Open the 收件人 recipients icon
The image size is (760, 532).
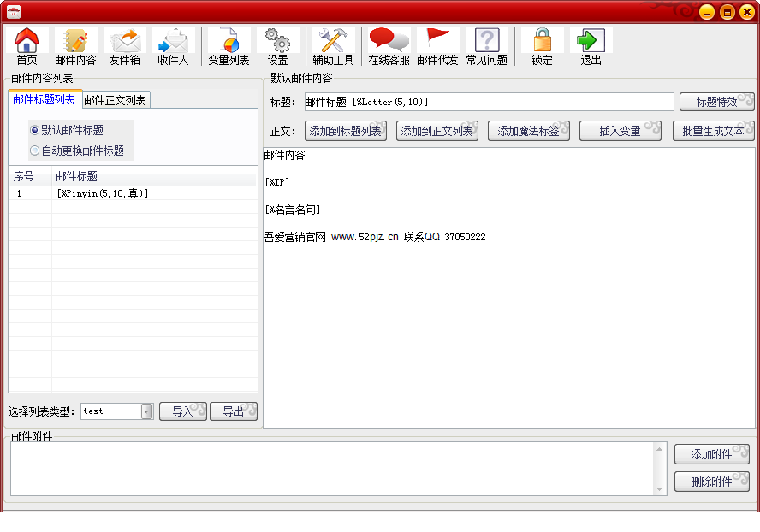pyautogui.click(x=173, y=46)
